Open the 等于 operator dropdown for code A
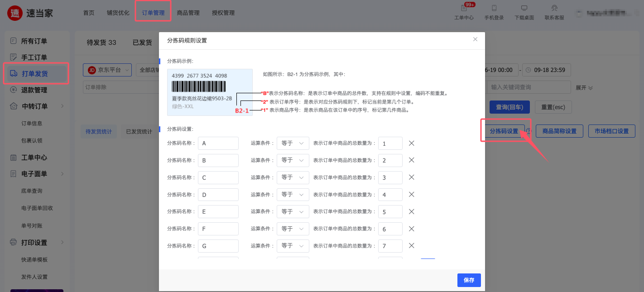This screenshot has height=292, width=644. (293, 143)
